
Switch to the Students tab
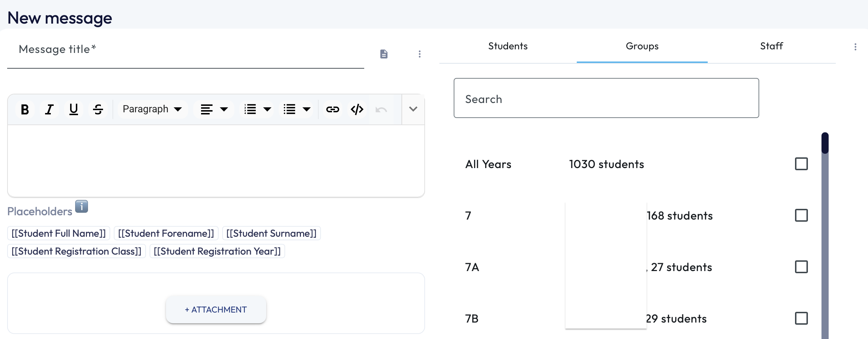(x=508, y=46)
